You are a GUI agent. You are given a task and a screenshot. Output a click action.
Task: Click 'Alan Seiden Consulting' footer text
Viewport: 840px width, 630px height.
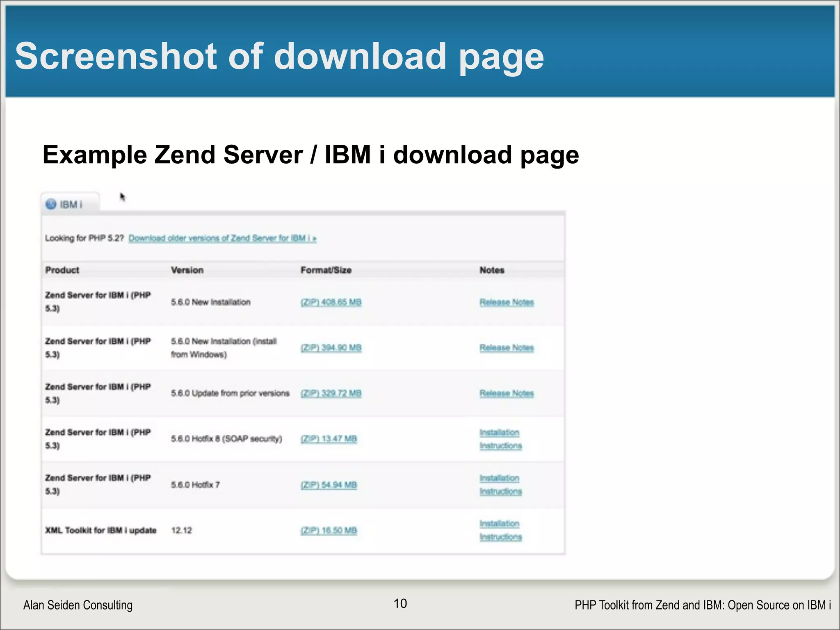click(78, 605)
